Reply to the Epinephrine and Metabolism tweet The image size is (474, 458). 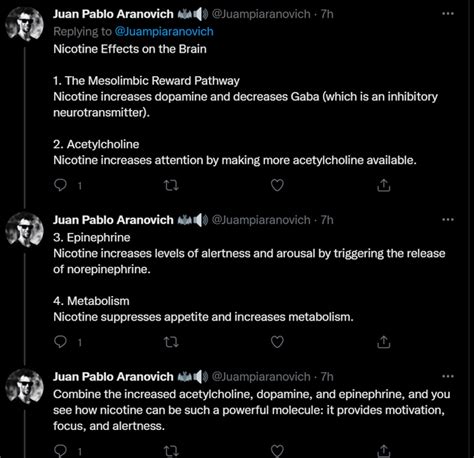(x=60, y=342)
